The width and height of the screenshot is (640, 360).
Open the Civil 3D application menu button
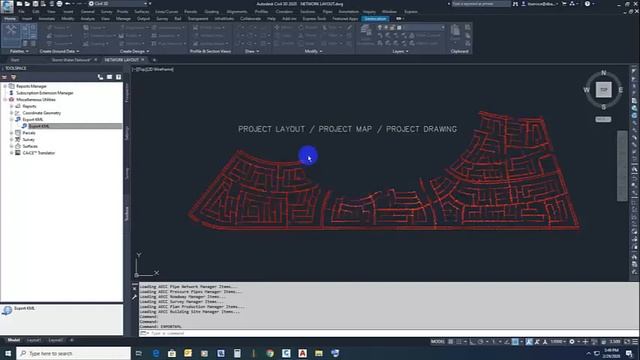pos(7,6)
